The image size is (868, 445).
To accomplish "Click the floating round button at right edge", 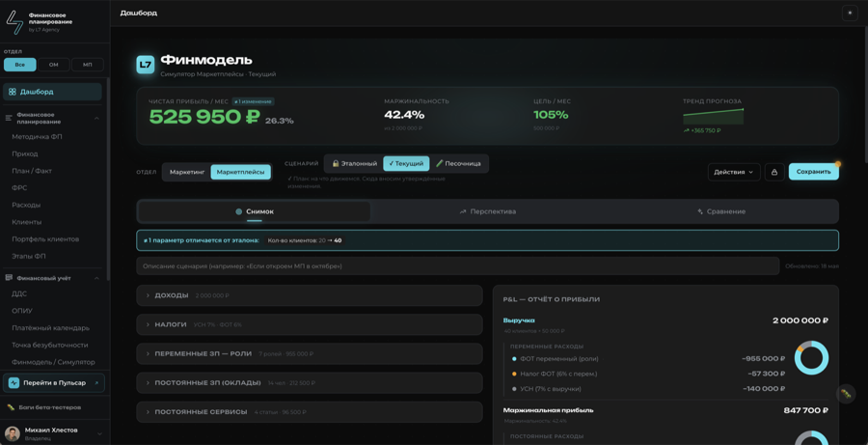I will click(846, 394).
